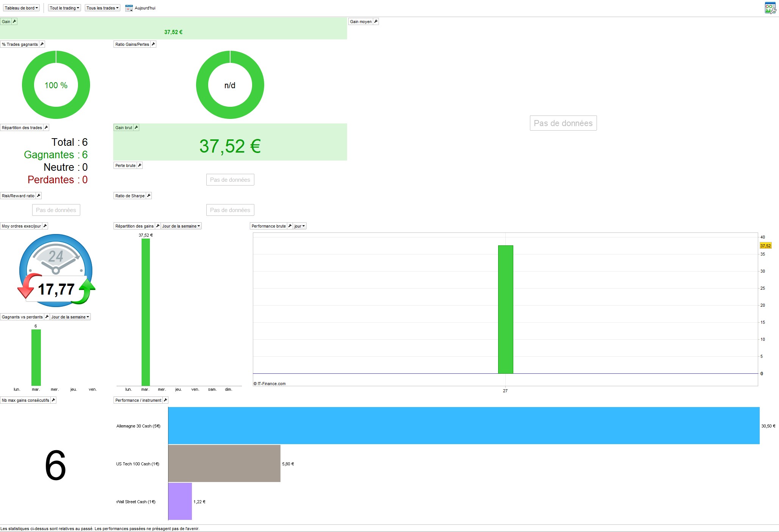Open the Gain brut wrench settings

point(136,128)
